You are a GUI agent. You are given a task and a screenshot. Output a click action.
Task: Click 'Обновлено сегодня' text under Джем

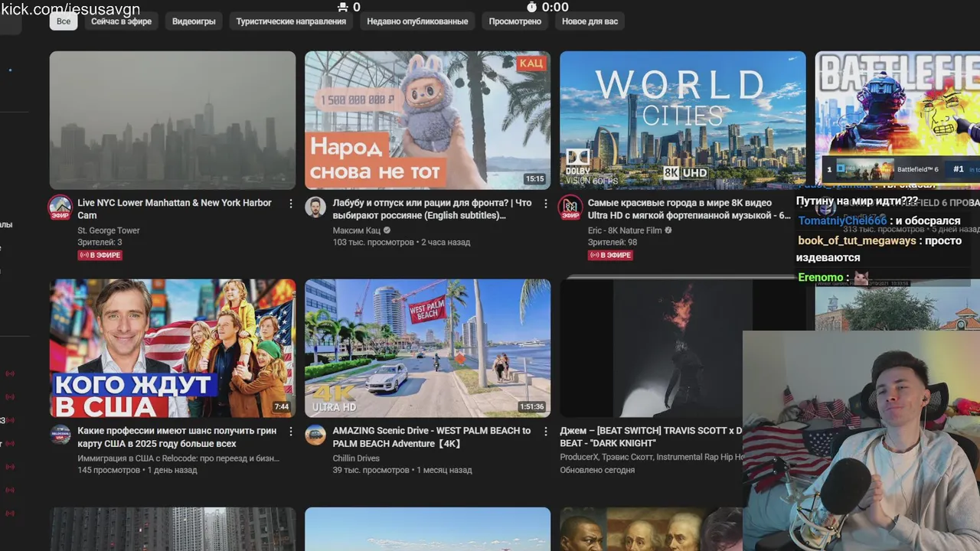[x=597, y=471]
